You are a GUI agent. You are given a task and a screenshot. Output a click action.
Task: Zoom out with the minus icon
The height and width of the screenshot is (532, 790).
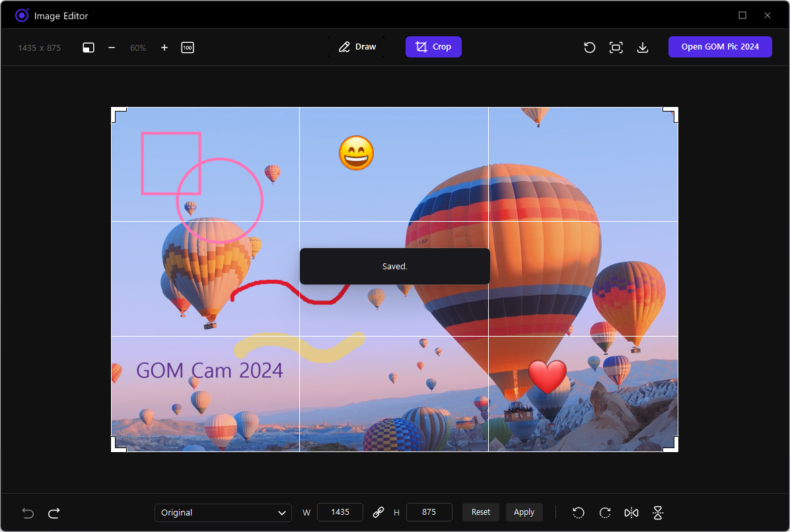[x=112, y=48]
